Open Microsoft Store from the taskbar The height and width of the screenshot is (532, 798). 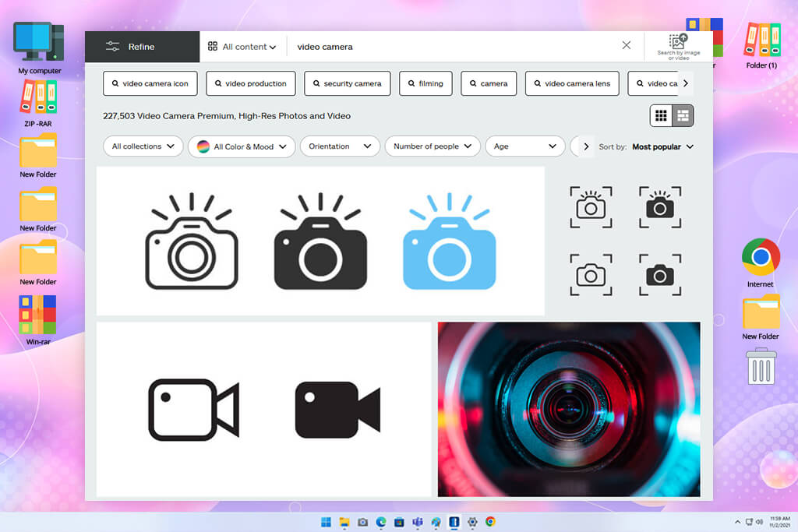point(400,522)
